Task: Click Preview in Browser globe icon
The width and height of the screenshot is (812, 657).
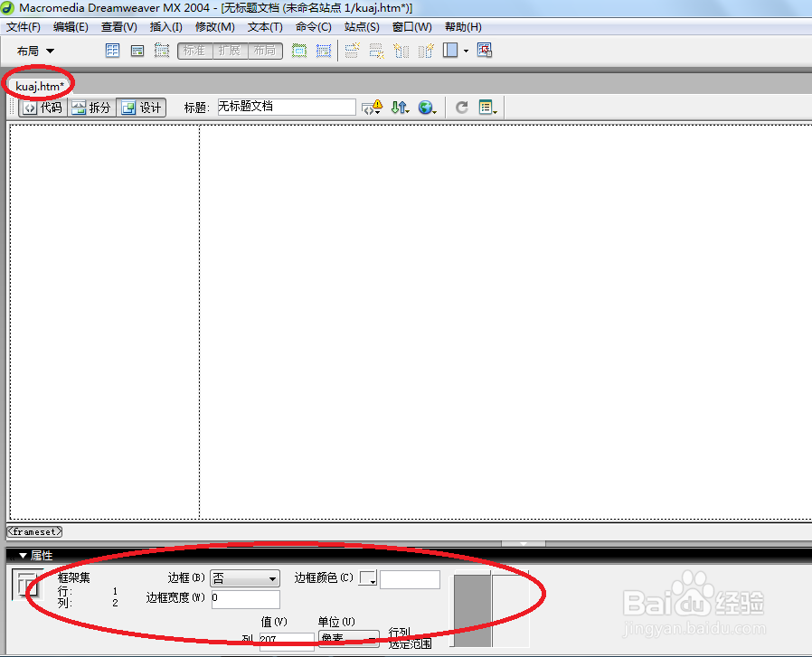Action: click(427, 108)
